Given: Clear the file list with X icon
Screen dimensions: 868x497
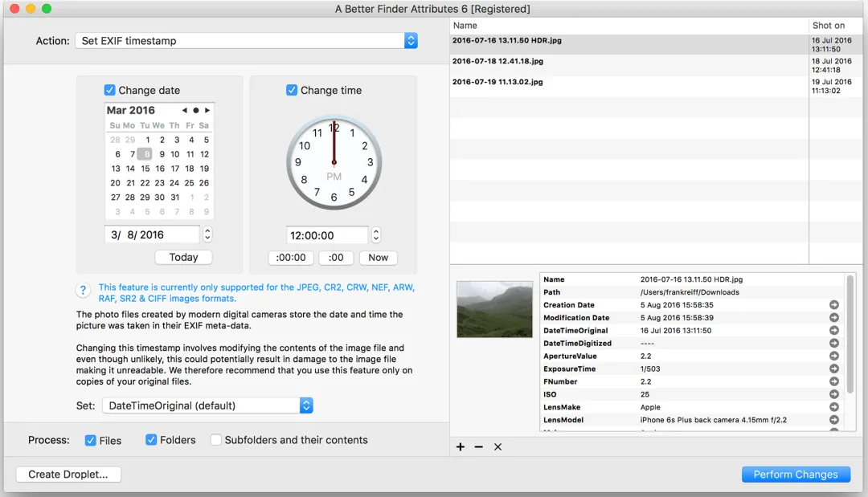Looking at the screenshot, I should point(497,446).
